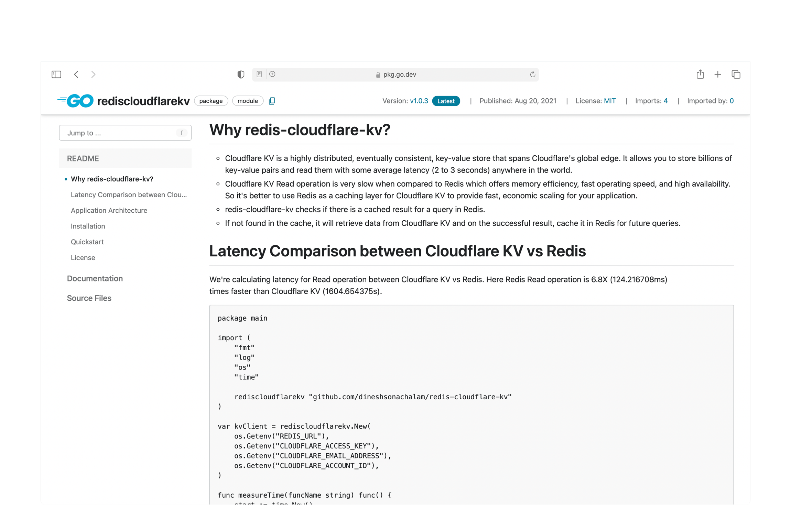Copy the module import path
791x532 pixels.
[x=272, y=101]
